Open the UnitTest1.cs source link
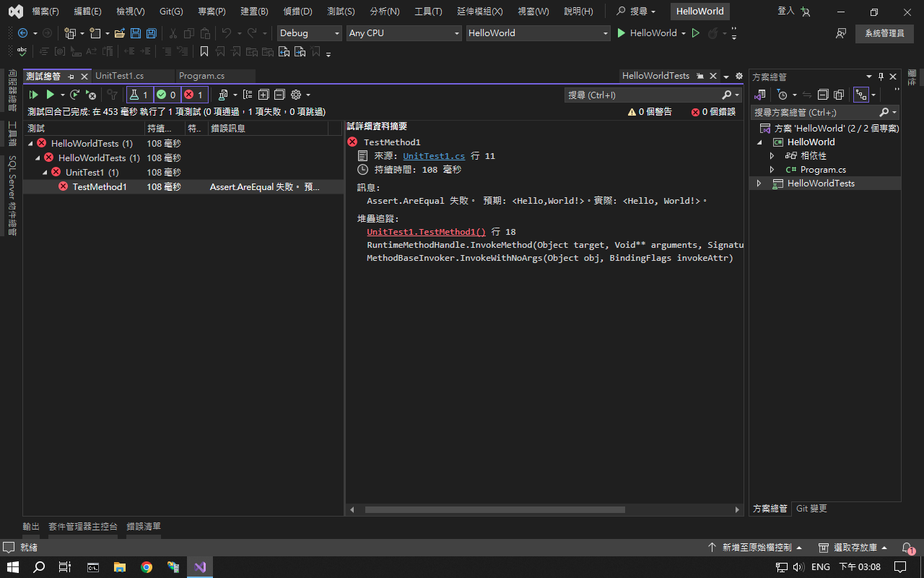Image resolution: width=924 pixels, height=578 pixels. point(434,156)
